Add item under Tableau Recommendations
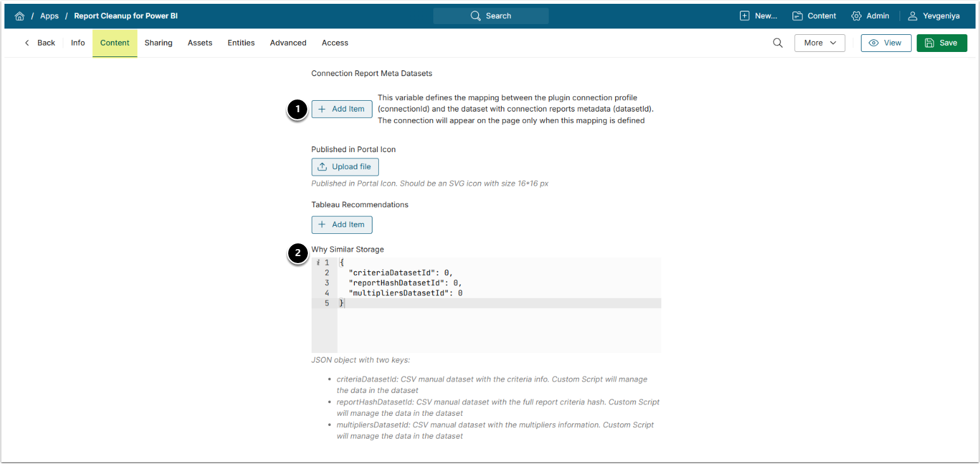The image size is (980, 464). click(x=341, y=224)
